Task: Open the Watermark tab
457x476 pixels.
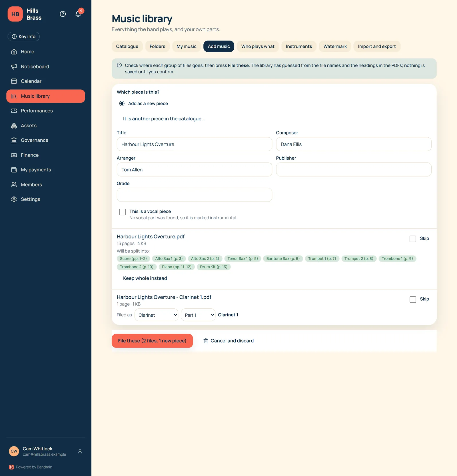Action: pos(335,46)
